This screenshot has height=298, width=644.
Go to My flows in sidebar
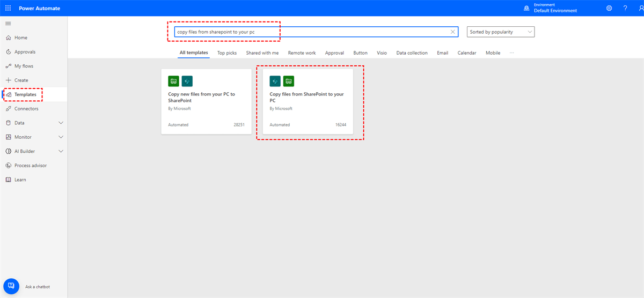(24, 66)
